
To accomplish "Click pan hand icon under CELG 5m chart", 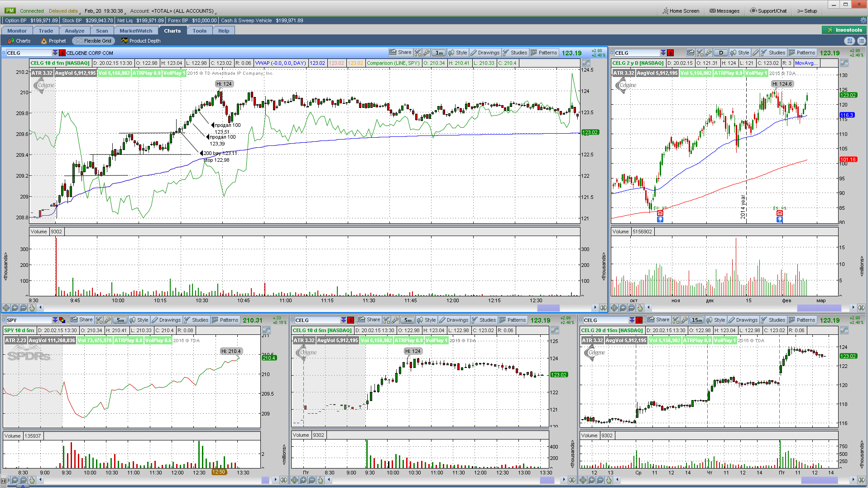I will pos(321,480).
